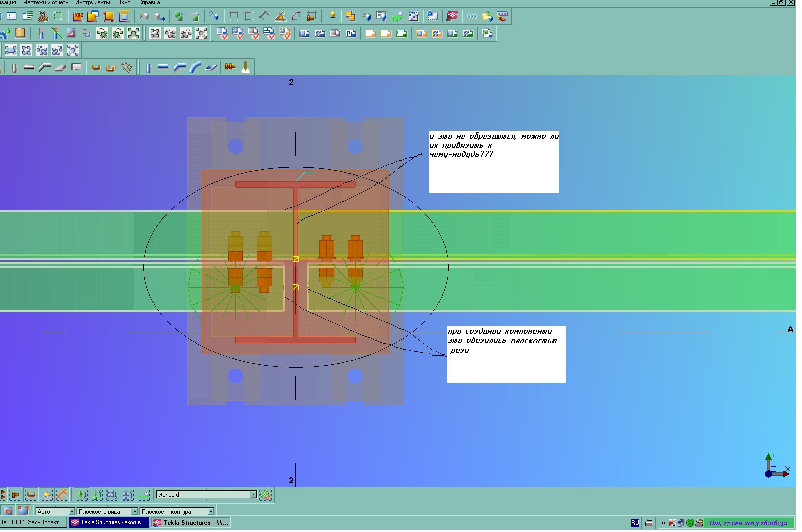Open the 'Плоскость вида' dropdown
Viewport: 802px width, 532px height.
tap(135, 511)
